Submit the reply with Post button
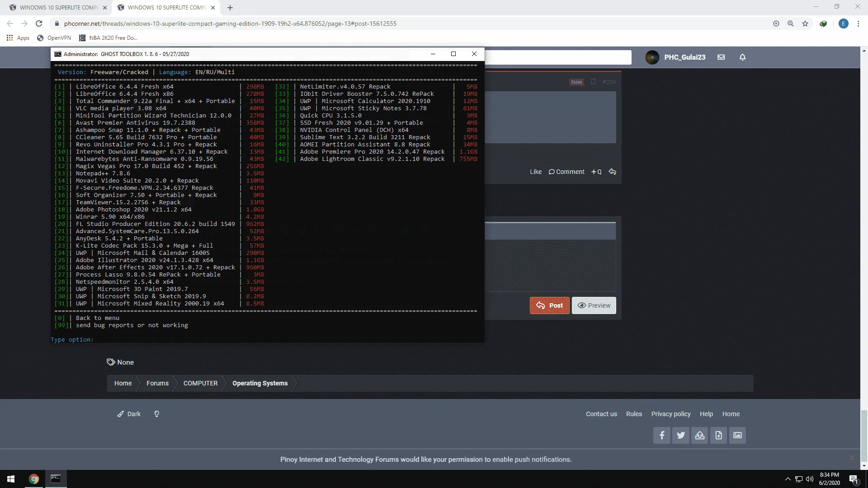 pyautogui.click(x=549, y=305)
